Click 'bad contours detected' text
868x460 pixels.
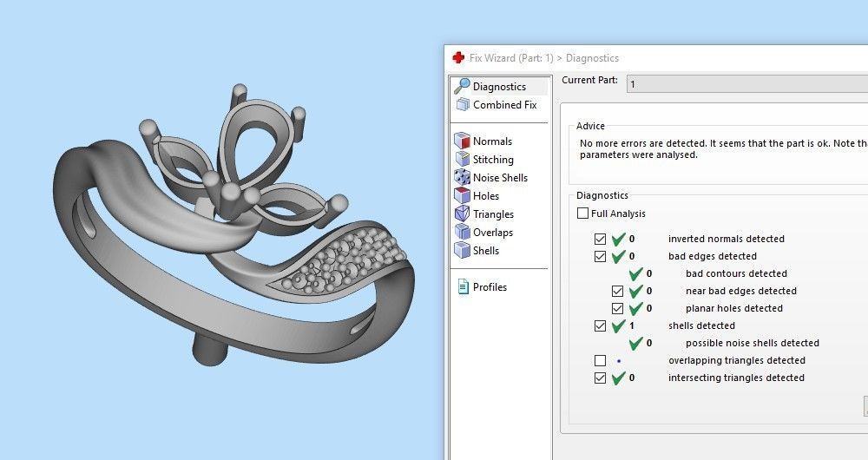(736, 273)
